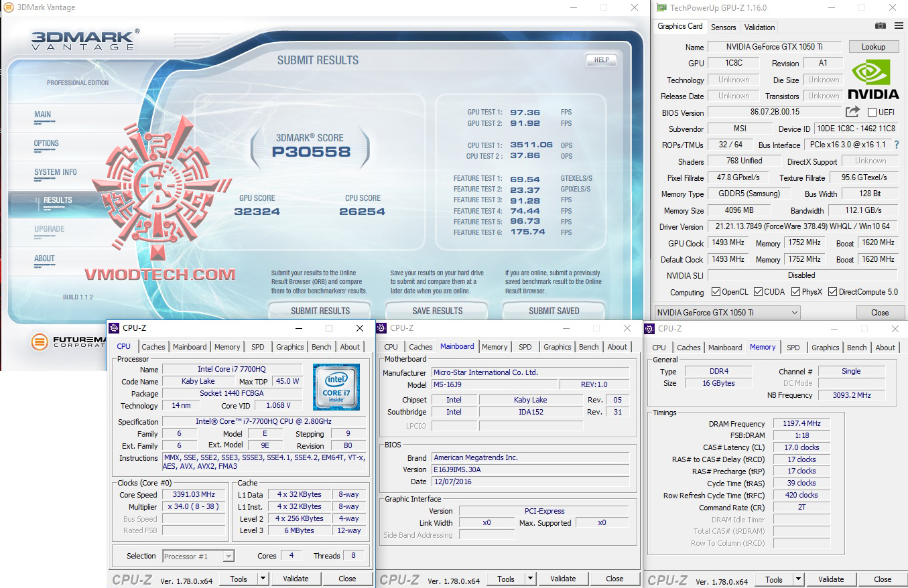Select the Graphics Card tab in GPU-Z
Screen dimensions: 908x588
[680, 26]
